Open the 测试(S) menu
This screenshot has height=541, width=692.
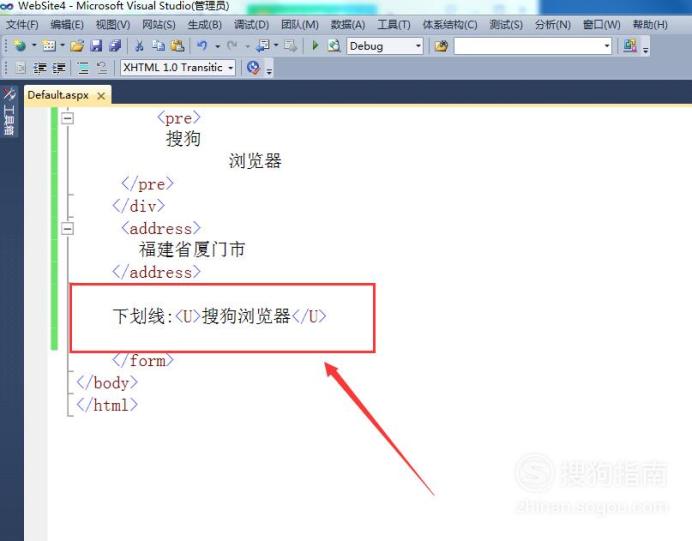506,24
